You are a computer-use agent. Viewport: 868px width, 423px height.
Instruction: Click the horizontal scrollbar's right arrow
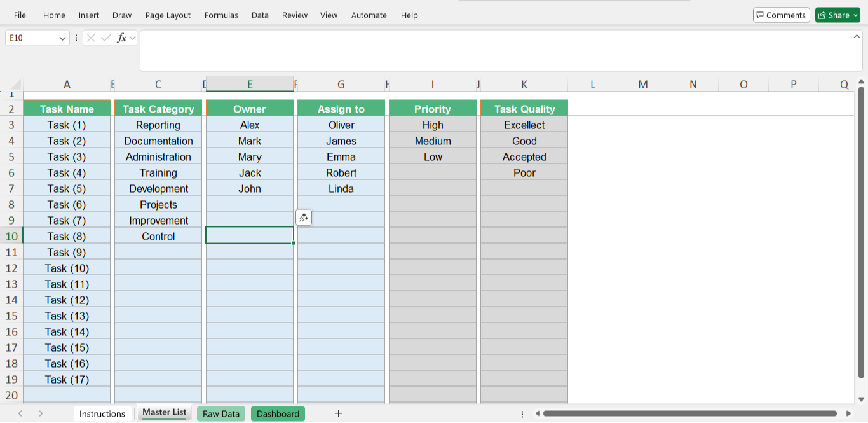850,413
